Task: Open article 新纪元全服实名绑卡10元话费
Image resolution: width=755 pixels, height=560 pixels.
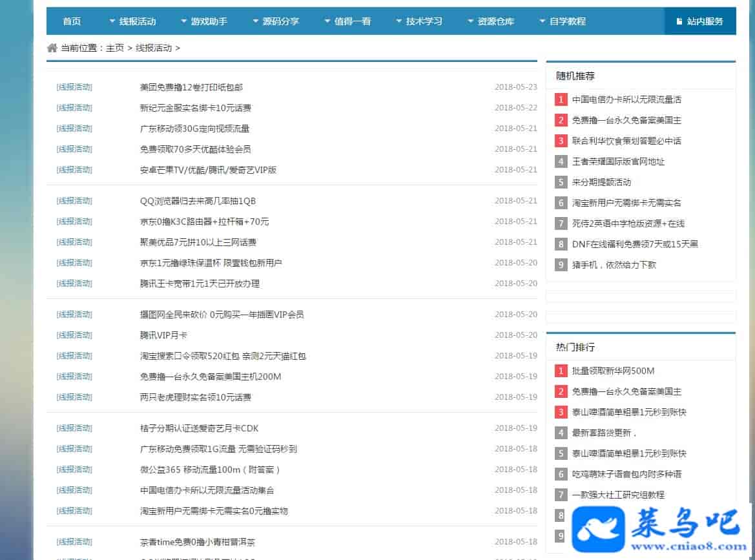Action: [x=196, y=108]
